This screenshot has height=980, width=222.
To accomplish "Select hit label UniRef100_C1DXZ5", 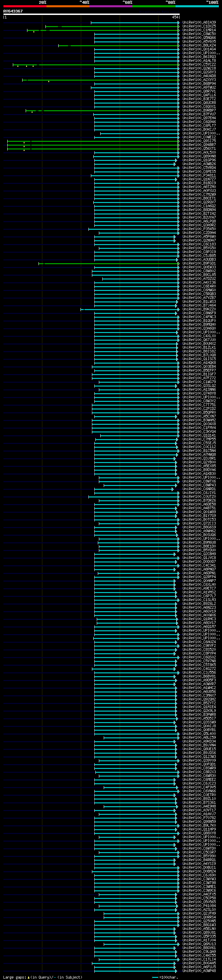I will 199,26.
